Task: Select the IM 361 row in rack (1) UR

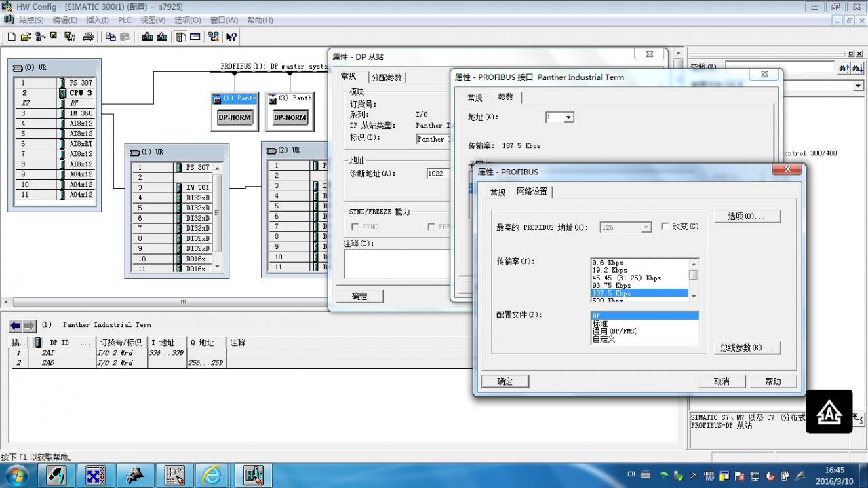Action: [172, 187]
